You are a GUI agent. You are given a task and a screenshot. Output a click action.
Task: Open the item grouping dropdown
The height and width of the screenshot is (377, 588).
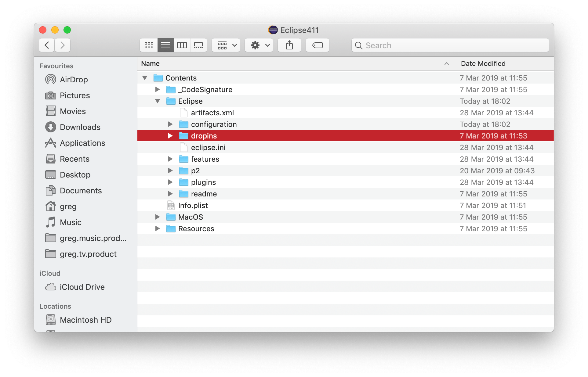[226, 45]
